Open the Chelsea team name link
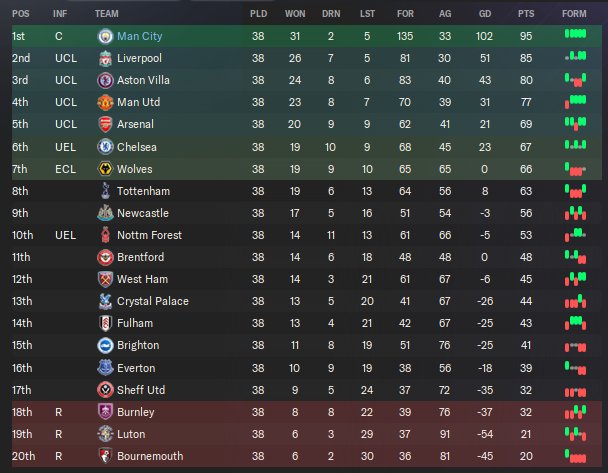Viewport: 608px width, 473px height. (x=134, y=146)
